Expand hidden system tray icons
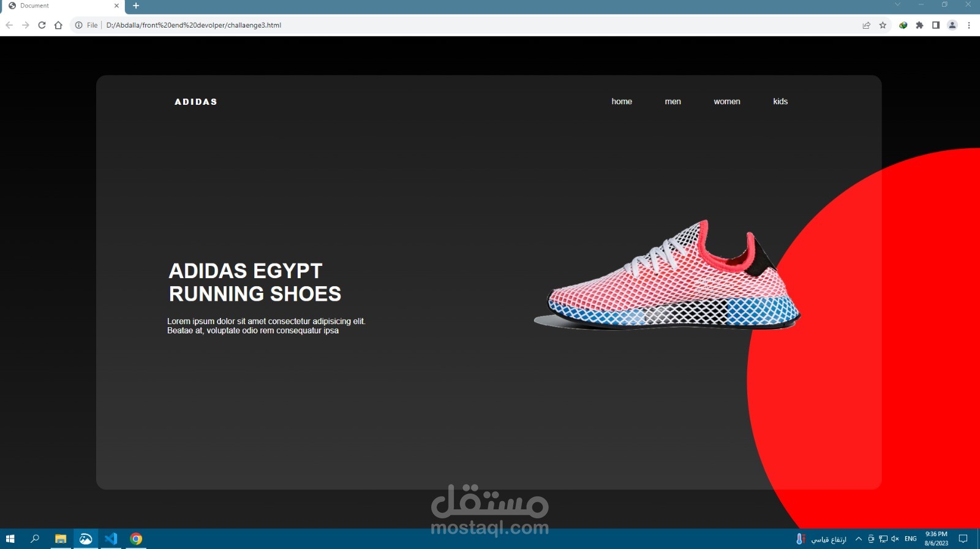This screenshot has height=549, width=980. (859, 539)
